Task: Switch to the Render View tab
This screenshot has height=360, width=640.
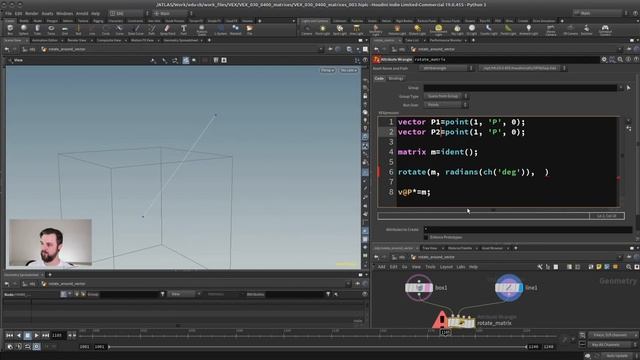Action: tap(77, 40)
